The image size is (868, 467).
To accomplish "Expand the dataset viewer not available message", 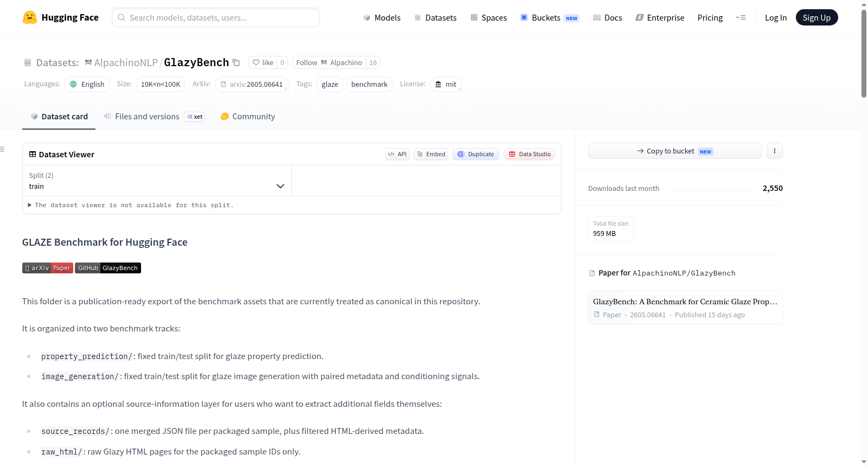I will 131,205.
